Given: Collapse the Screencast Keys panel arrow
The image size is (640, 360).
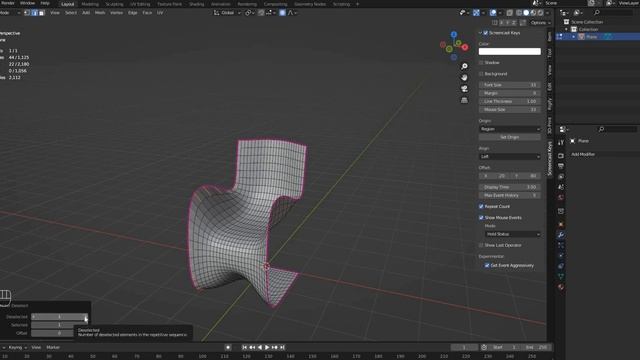Looking at the screenshot, I should [480, 33].
